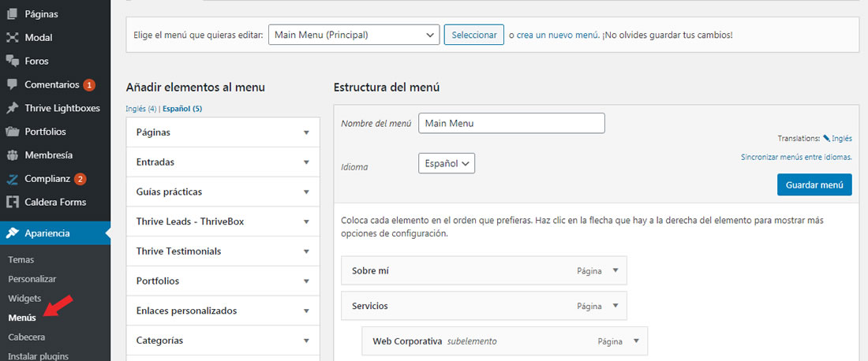Open the Idioma Español dropdown
This screenshot has height=361, width=868.
coord(447,163)
